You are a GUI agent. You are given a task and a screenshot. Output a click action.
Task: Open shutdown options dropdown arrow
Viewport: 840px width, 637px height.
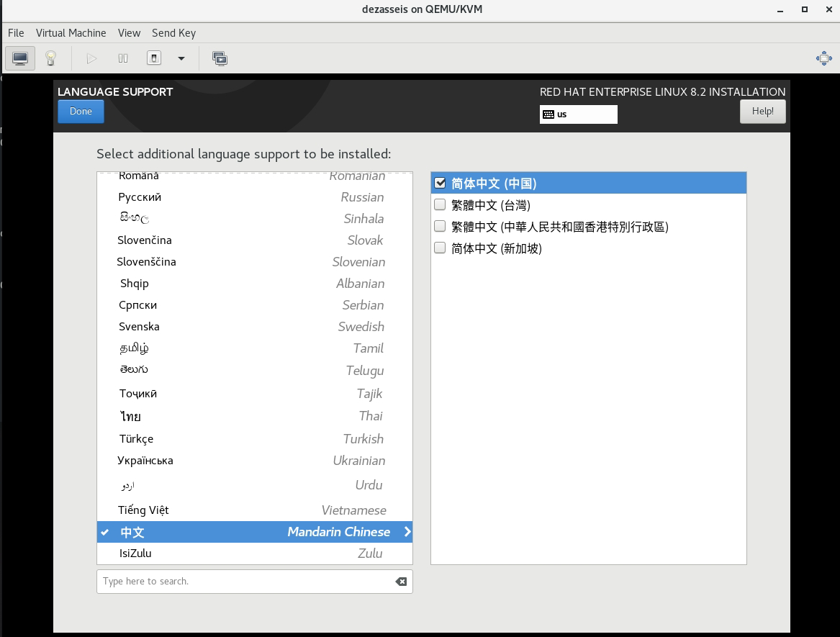(181, 58)
